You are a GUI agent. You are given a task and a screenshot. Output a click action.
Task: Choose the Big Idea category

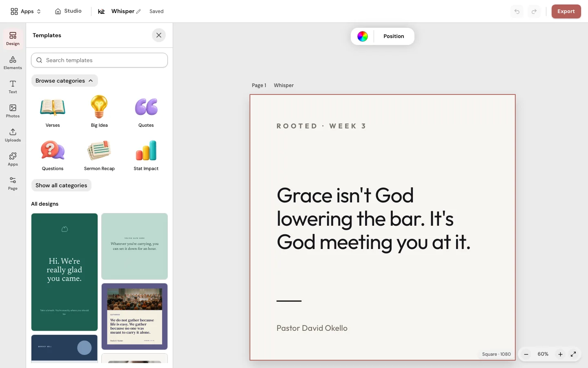(x=99, y=112)
